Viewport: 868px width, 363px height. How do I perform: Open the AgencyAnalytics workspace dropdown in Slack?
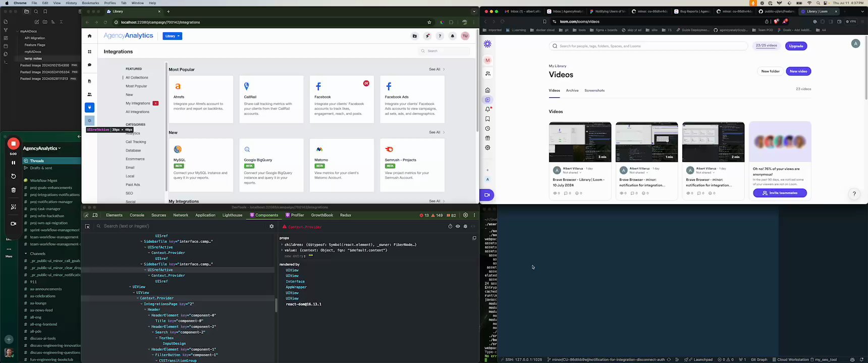[x=42, y=148]
